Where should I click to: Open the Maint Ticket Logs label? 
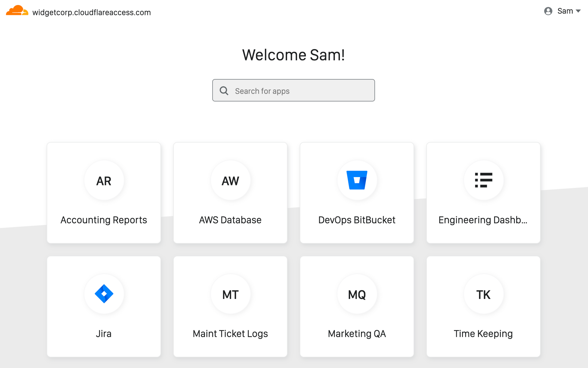click(230, 334)
